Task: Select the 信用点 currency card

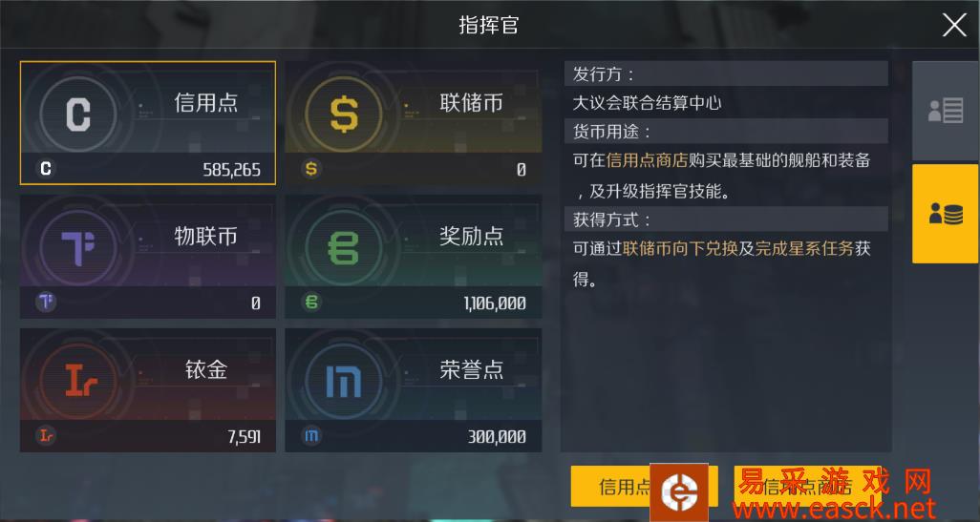Action: (x=147, y=123)
